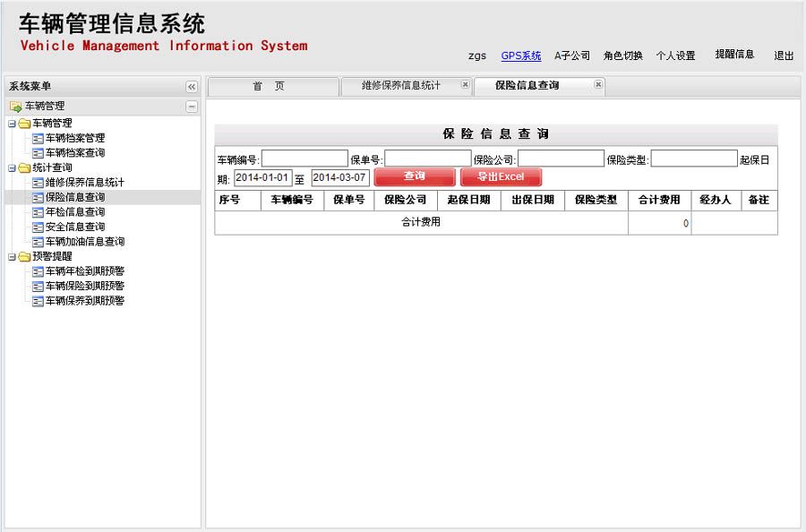Open the GPS系统 link
The width and height of the screenshot is (806, 532).
coord(520,56)
